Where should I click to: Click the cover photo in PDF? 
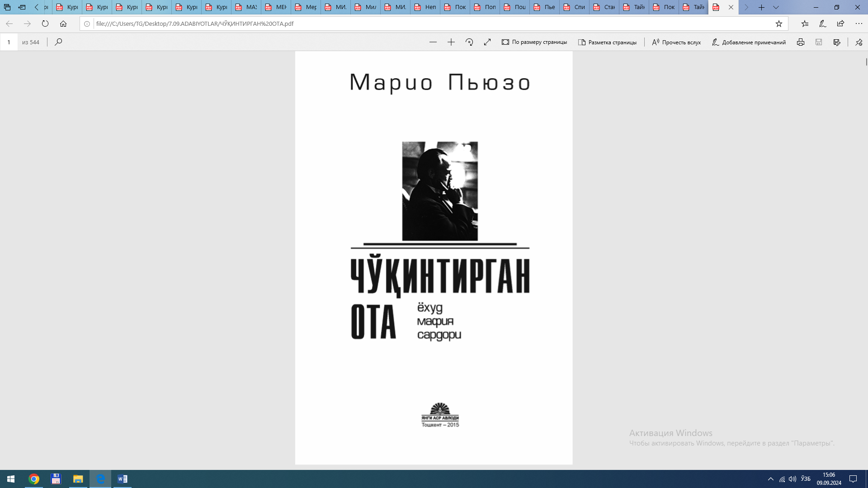[440, 191]
